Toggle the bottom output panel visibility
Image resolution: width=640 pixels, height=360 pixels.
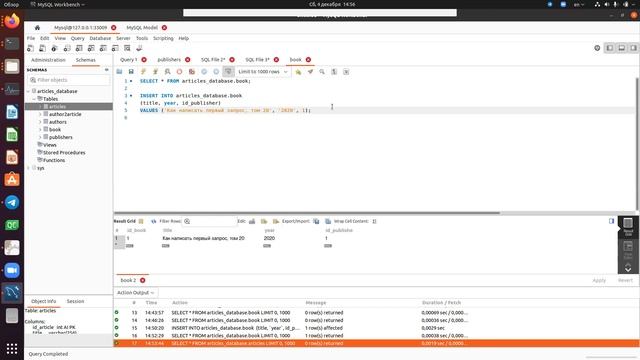click(622, 48)
